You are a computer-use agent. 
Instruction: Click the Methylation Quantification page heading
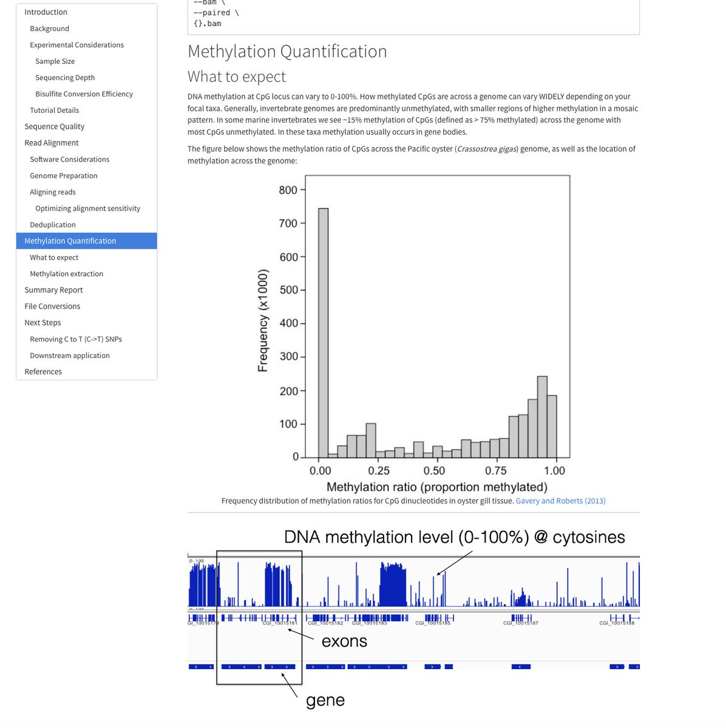click(287, 52)
